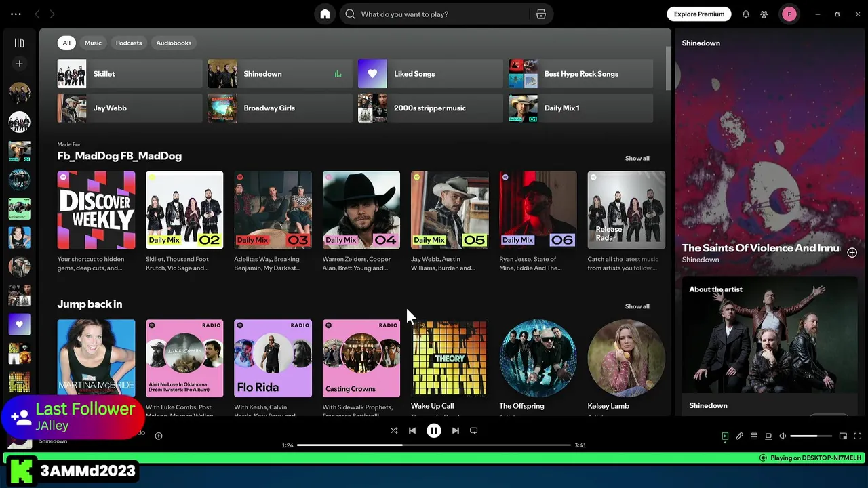Open Connect to a device
868x488 pixels.
coord(768,436)
